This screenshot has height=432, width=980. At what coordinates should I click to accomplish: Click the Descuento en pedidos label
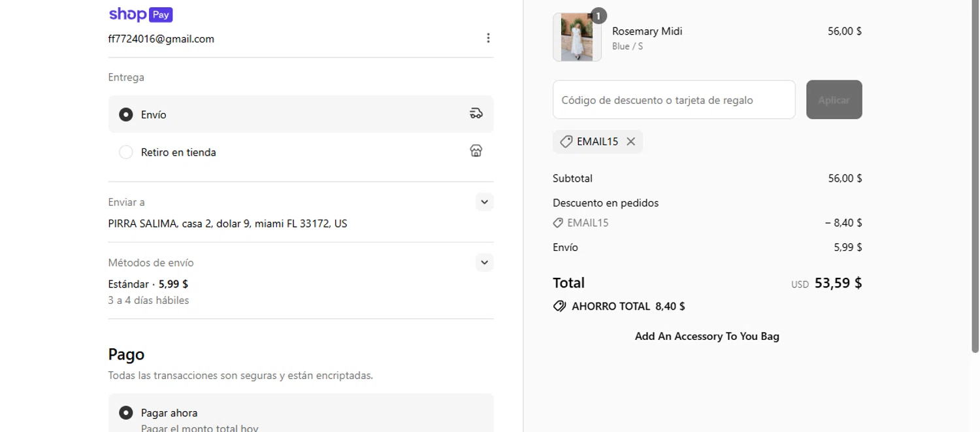point(606,203)
